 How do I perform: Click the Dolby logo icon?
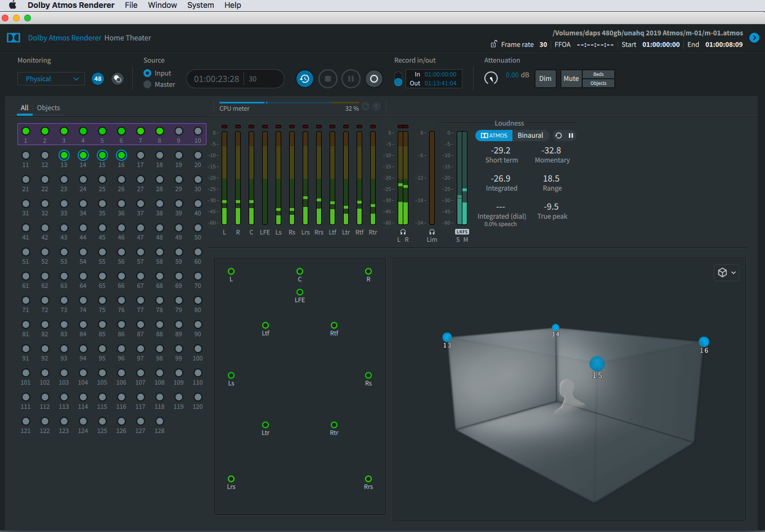coord(13,38)
